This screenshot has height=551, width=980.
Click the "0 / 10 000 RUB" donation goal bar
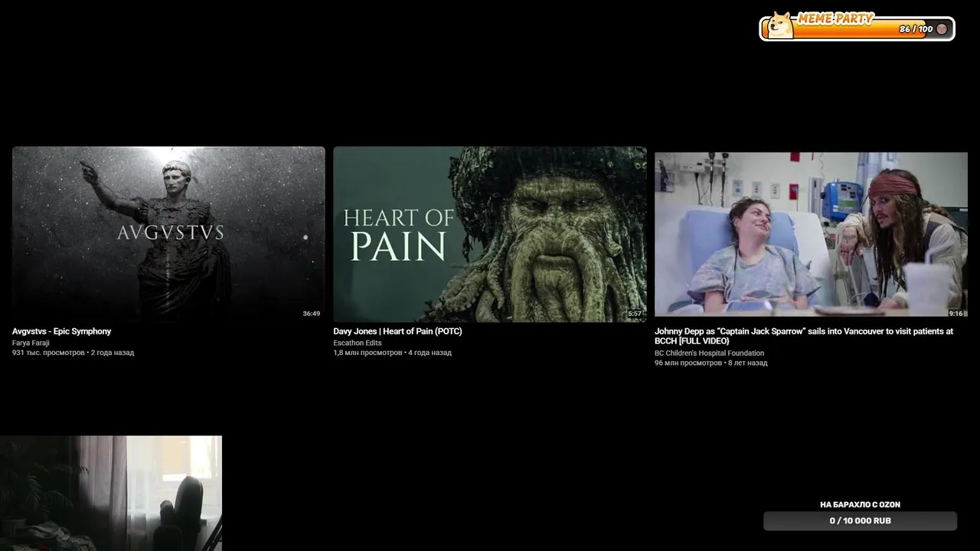click(x=860, y=521)
